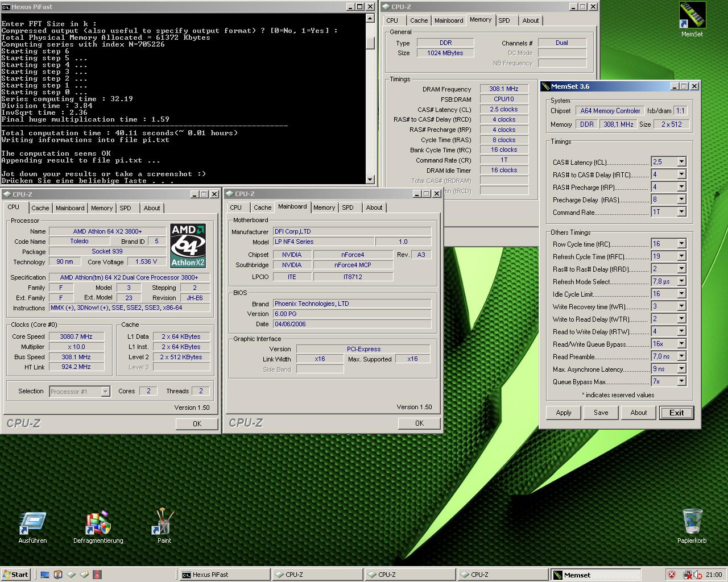Open the Windows Start menu
728x582 pixels.
15,575
